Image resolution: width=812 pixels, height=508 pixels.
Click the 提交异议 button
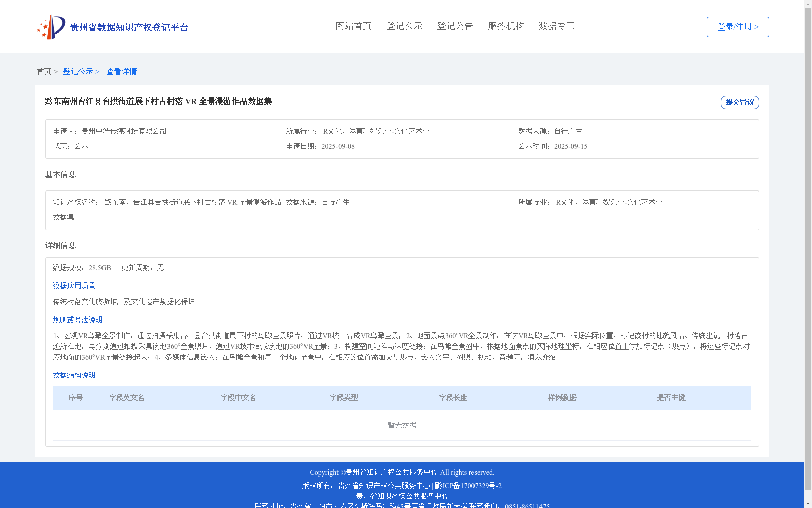coord(740,102)
